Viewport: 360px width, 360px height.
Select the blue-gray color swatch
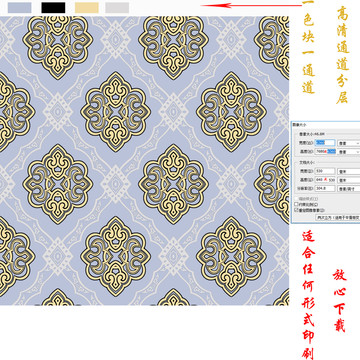point(20,7)
